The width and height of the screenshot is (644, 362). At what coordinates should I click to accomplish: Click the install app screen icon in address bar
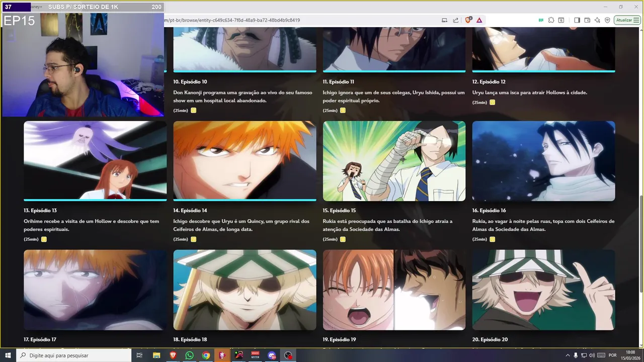(444, 20)
